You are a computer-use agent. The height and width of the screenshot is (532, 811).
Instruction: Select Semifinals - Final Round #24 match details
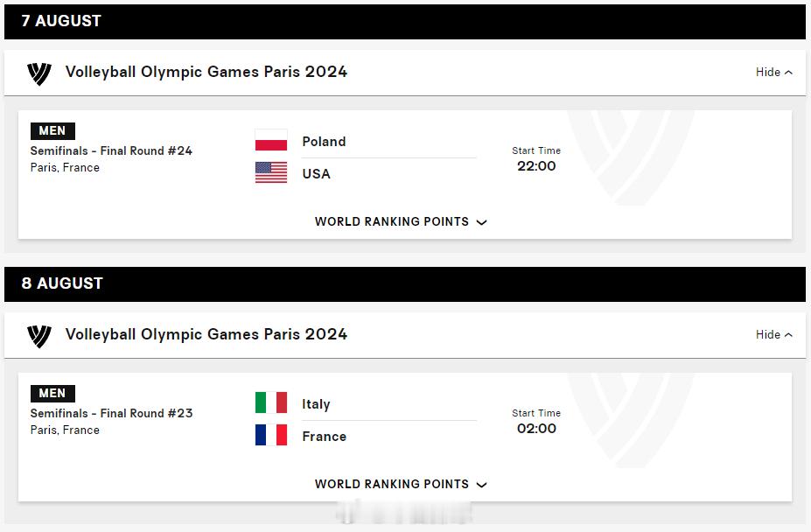[x=111, y=150]
